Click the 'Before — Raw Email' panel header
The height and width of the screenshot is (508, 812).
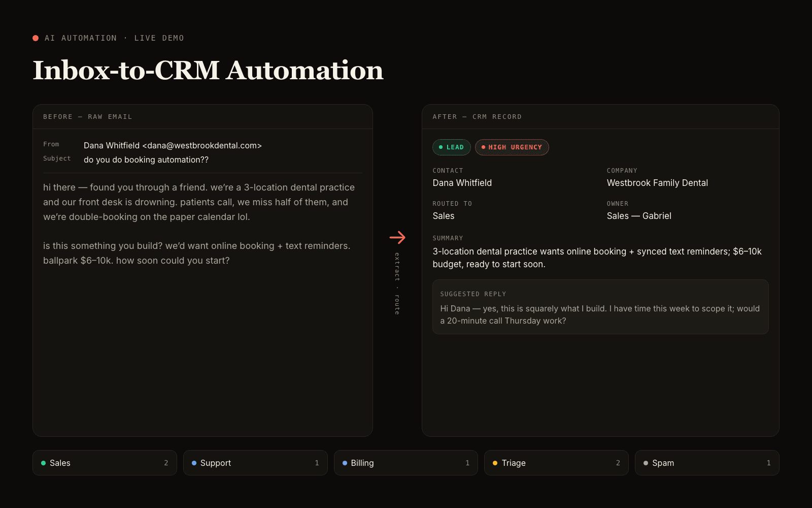202,117
